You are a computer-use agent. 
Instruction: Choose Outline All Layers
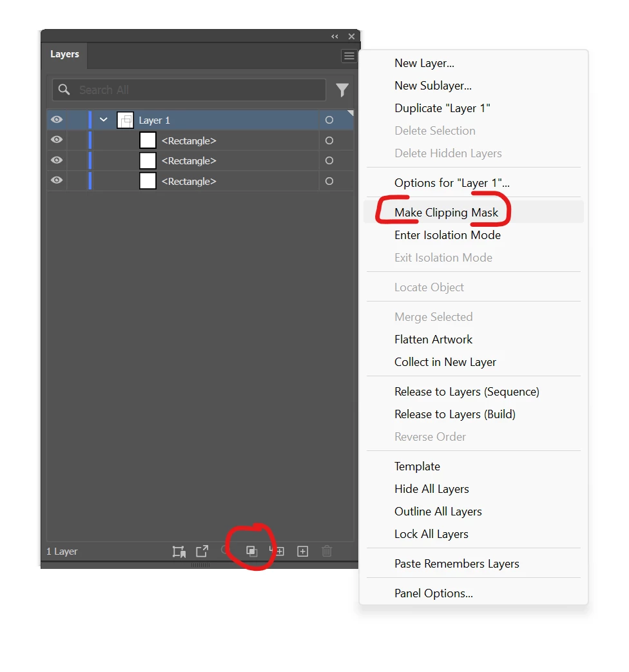[x=438, y=512]
